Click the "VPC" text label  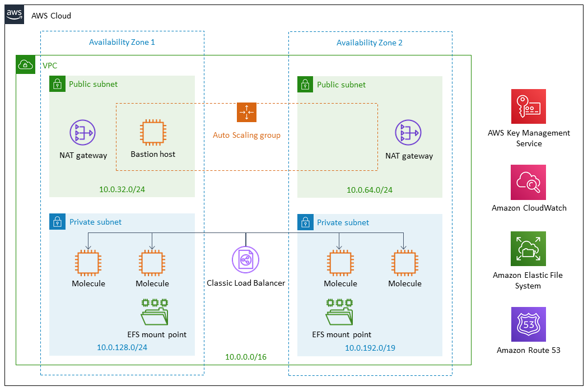50,66
